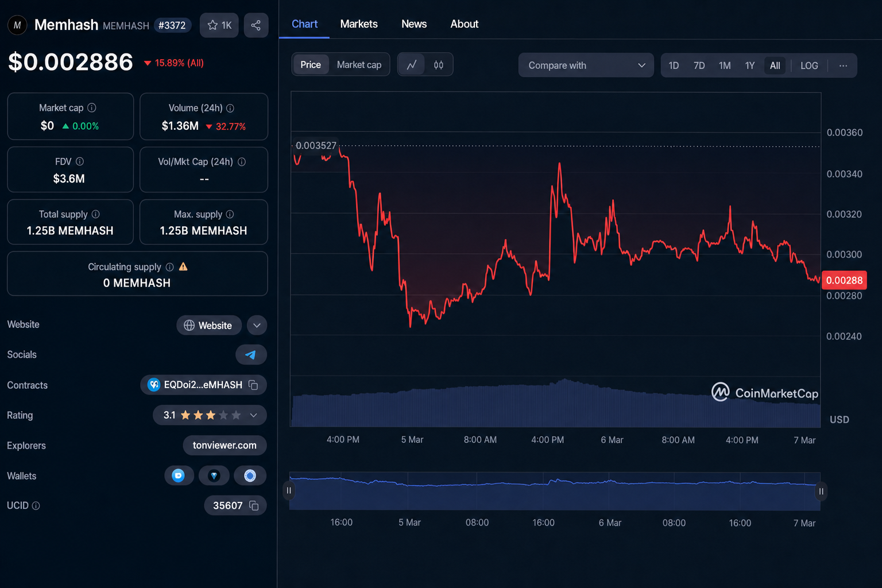Click the Max. supply info icon
Image resolution: width=882 pixels, height=588 pixels.
click(230, 214)
